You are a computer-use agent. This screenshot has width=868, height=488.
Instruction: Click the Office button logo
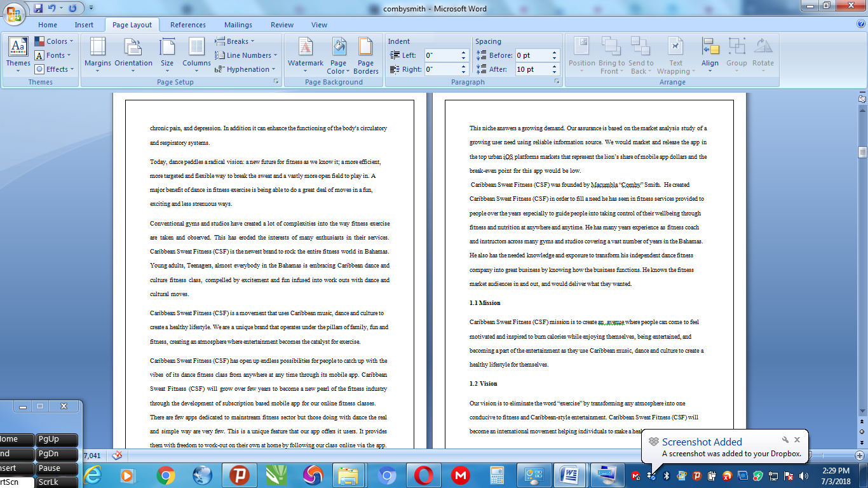tap(14, 13)
